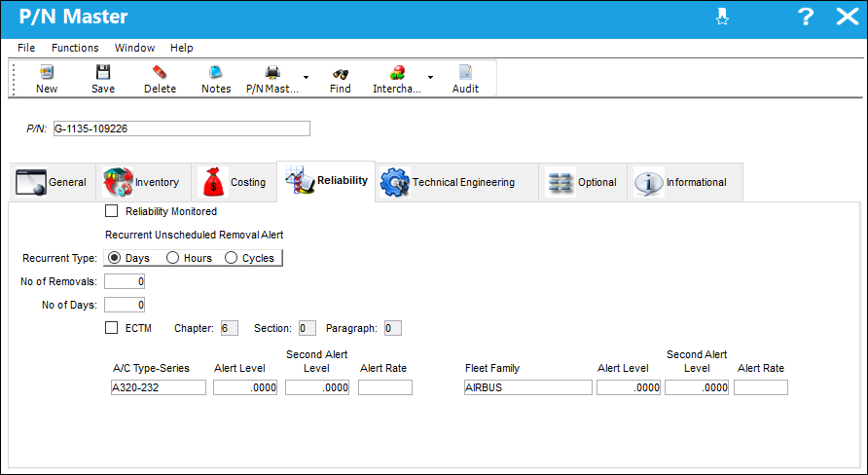Switch to the Optional tab

click(583, 182)
